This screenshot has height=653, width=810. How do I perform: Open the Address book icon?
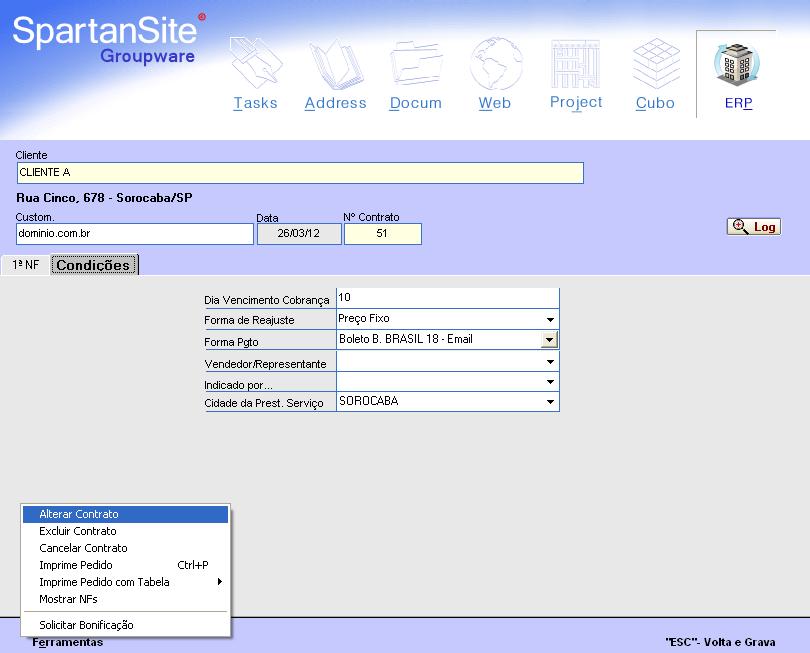336,65
